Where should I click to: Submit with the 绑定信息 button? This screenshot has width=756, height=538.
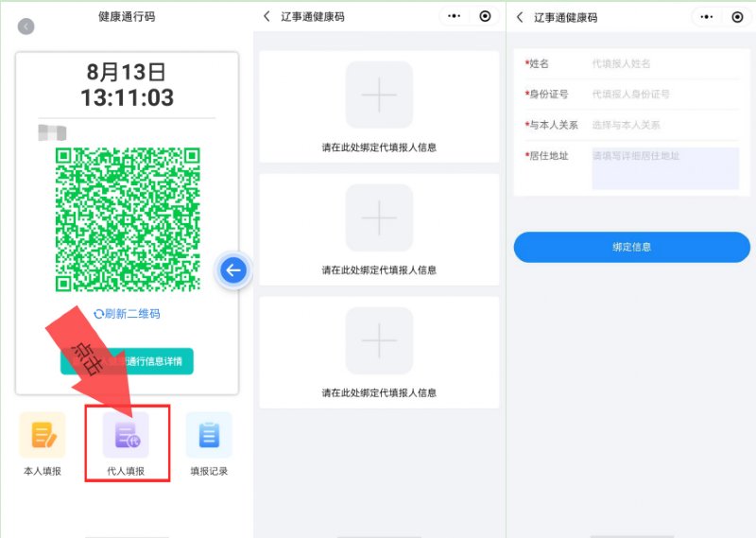click(x=631, y=247)
